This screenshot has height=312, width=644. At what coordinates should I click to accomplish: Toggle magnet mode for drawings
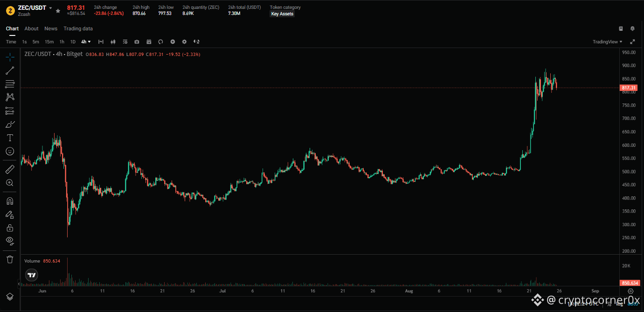pos(10,201)
